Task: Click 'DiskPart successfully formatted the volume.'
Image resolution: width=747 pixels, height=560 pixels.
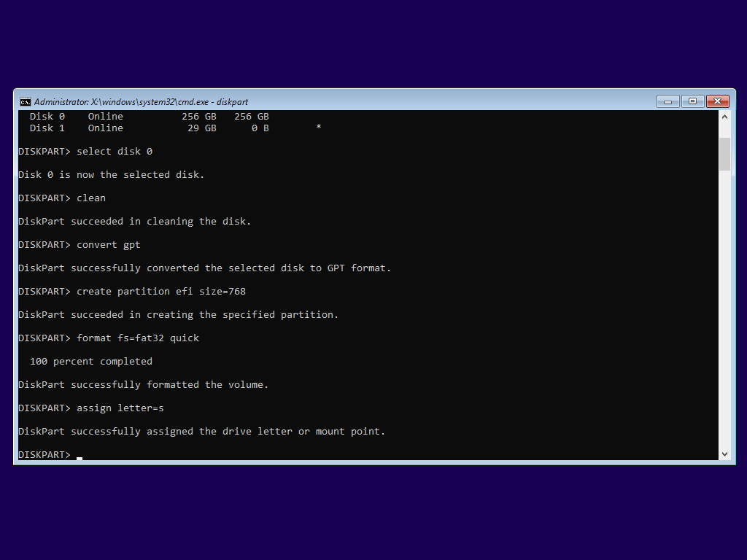Action: 144,385
